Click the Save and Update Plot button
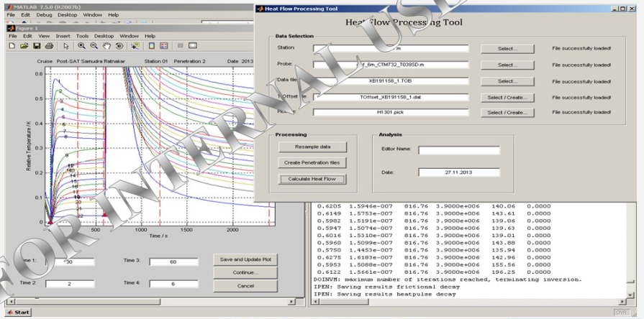The height and width of the screenshot is (319, 644). (x=245, y=259)
